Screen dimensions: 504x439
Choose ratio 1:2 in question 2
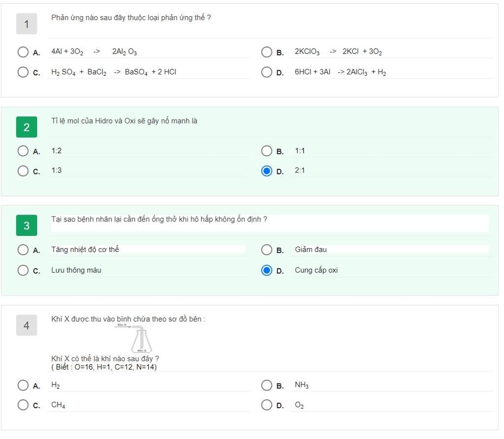point(23,151)
